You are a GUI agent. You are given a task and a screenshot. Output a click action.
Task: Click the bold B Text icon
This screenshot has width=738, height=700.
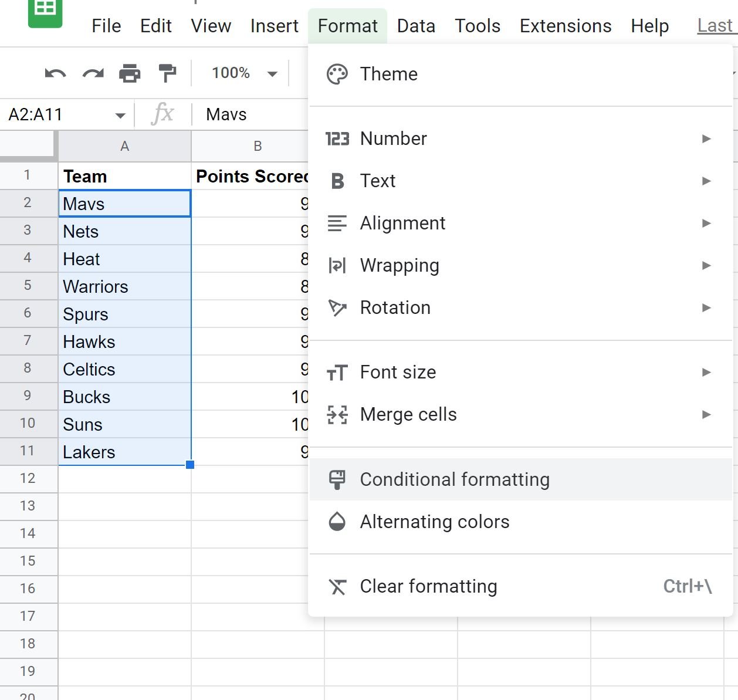[x=337, y=181]
